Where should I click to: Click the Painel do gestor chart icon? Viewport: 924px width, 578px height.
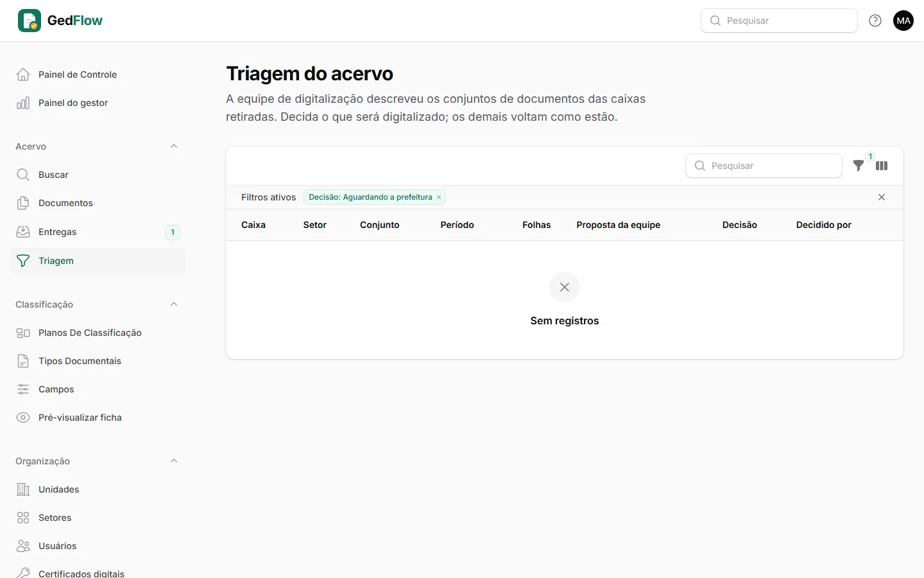point(23,103)
